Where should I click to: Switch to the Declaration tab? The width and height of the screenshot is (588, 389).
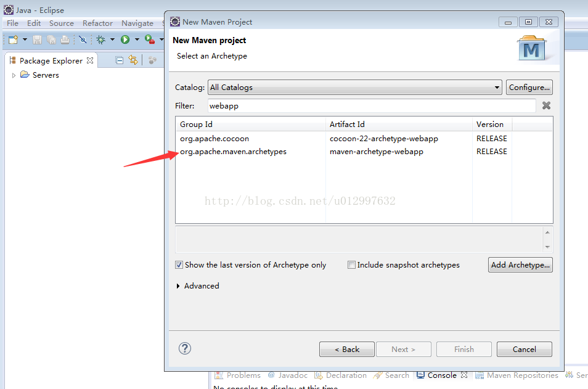(x=340, y=375)
